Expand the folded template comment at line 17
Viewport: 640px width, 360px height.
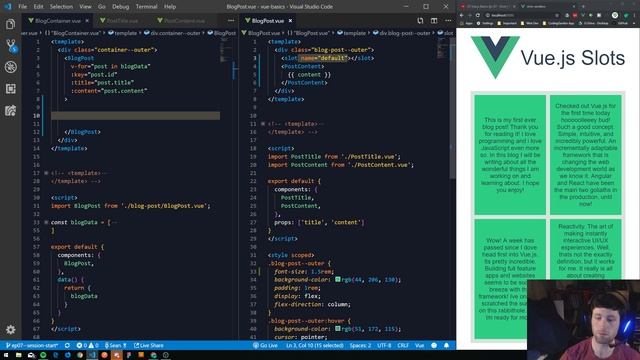click(x=46, y=173)
